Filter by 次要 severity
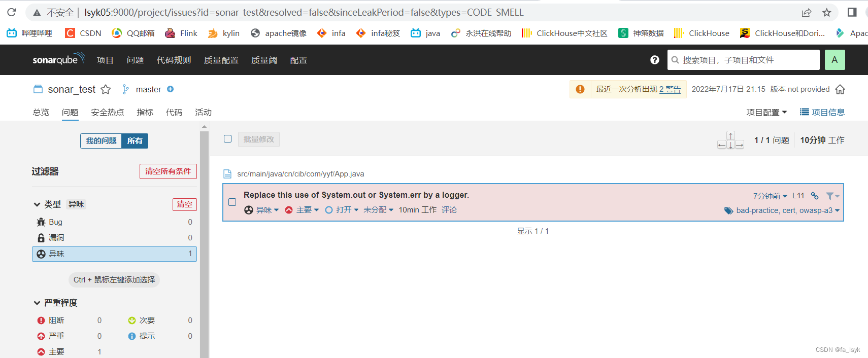The image size is (868, 358). pos(160,320)
